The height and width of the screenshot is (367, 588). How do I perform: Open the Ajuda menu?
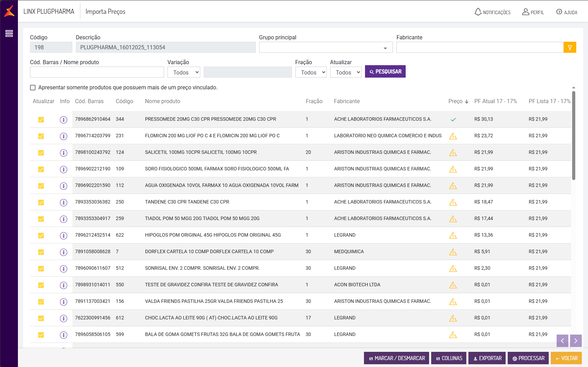567,12
